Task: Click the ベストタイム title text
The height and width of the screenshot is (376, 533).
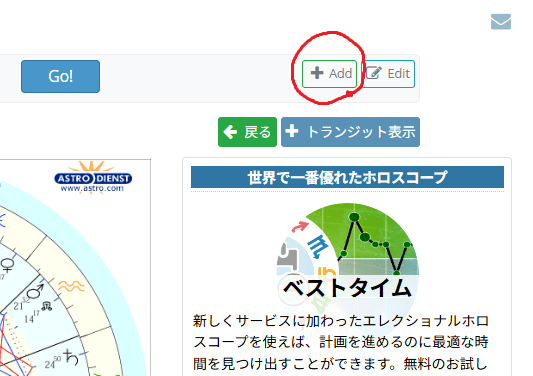Action: click(347, 288)
